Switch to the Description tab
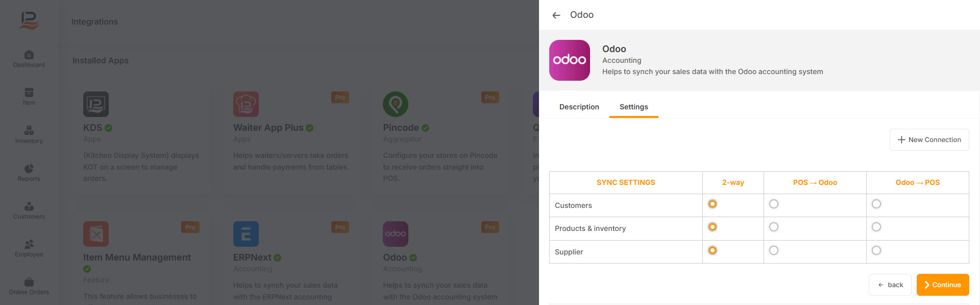 tap(579, 107)
